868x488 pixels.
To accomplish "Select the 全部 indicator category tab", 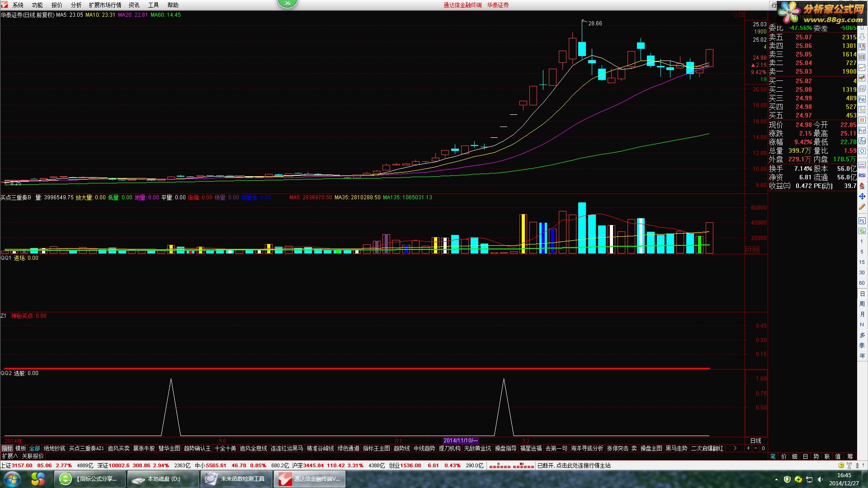I will (x=35, y=448).
